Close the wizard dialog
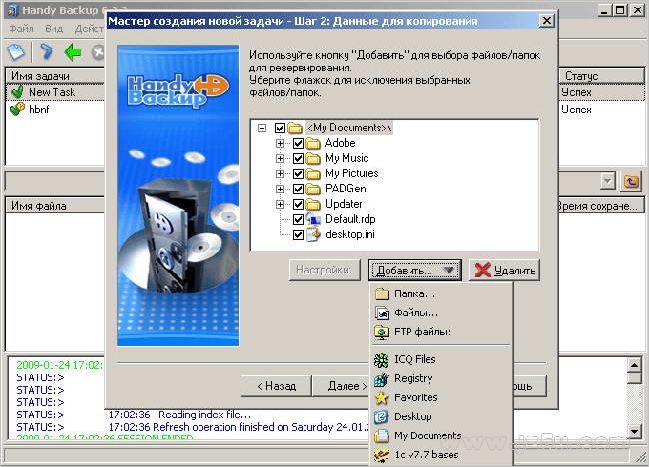The height and width of the screenshot is (467, 649). [546, 21]
